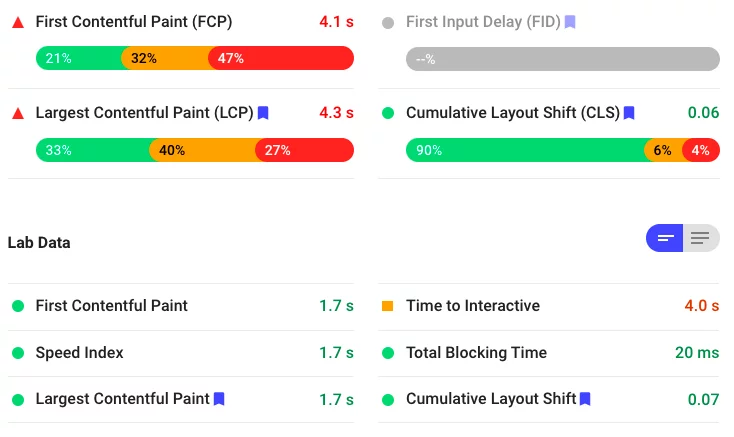Click the bookmark icon next to First Input Delay
The width and height of the screenshot is (734, 437).
coord(570,22)
